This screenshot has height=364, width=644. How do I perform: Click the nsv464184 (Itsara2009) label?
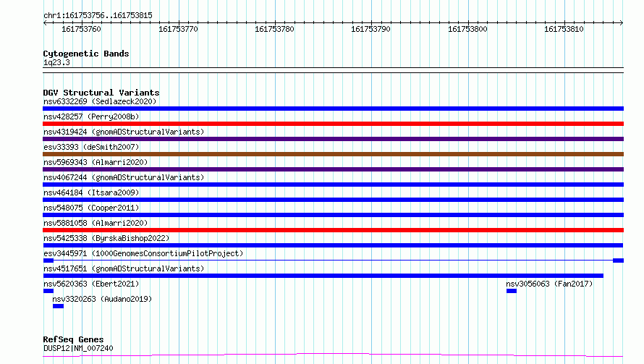pyautogui.click(x=91, y=192)
